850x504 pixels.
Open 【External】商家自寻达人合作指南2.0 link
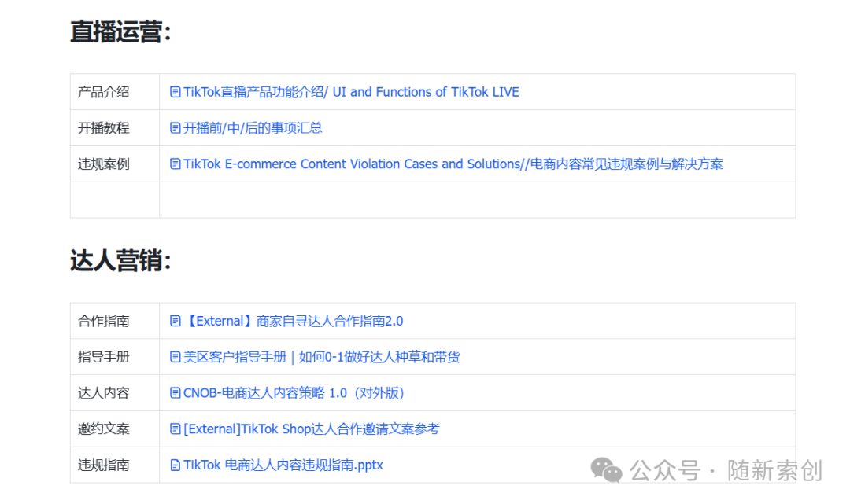(x=294, y=321)
